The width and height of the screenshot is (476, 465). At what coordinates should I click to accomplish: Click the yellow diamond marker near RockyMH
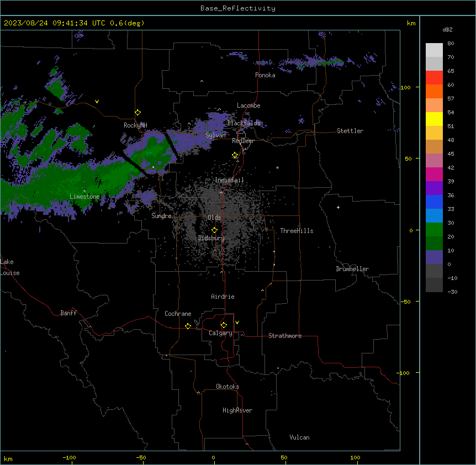[x=138, y=113]
